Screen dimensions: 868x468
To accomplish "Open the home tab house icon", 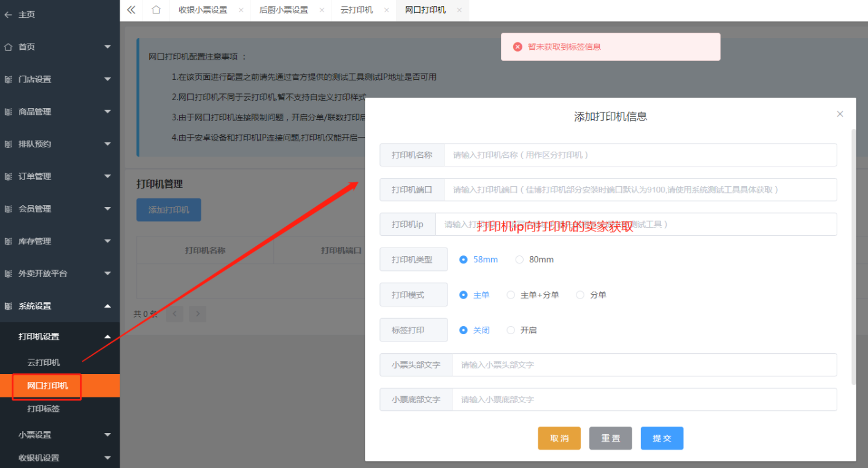I will pos(156,10).
